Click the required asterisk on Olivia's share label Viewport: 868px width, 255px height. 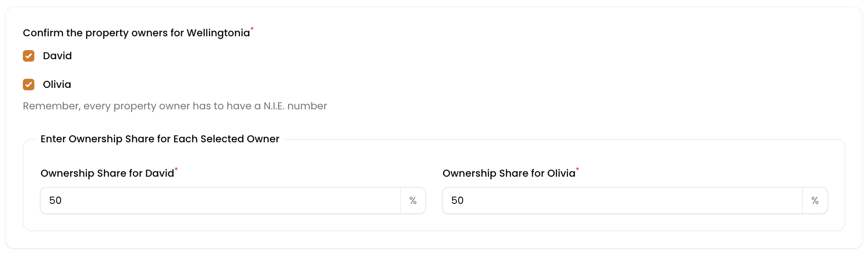pos(578,169)
